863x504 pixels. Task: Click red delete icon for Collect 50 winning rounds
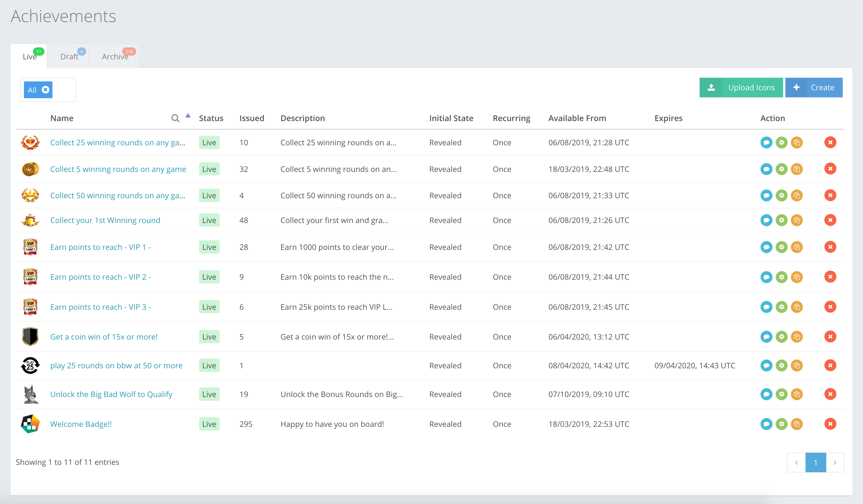(830, 196)
